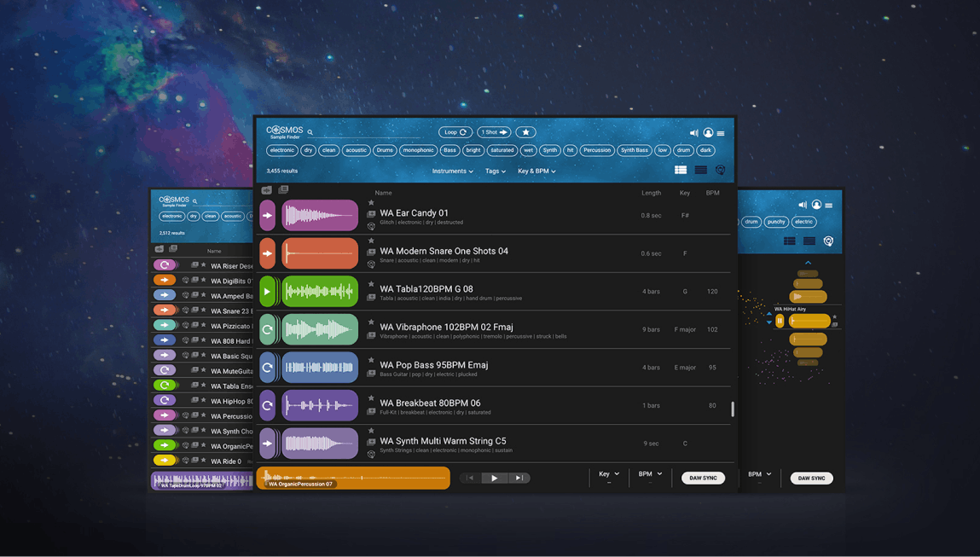Expand the Key & BPM dropdown
The width and height of the screenshot is (980, 557).
pos(536,171)
